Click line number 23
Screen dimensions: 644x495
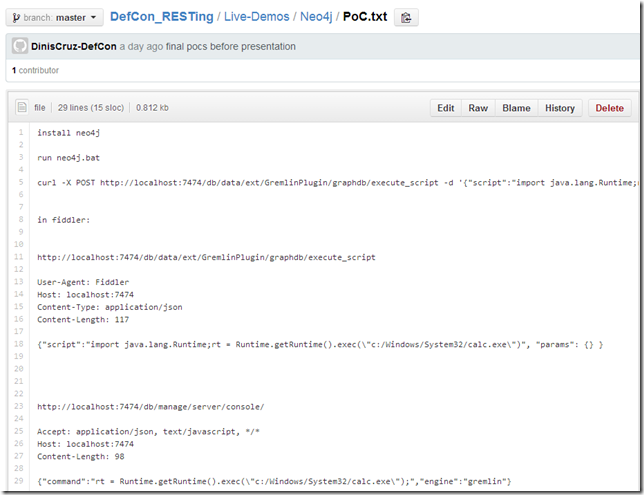18,406
